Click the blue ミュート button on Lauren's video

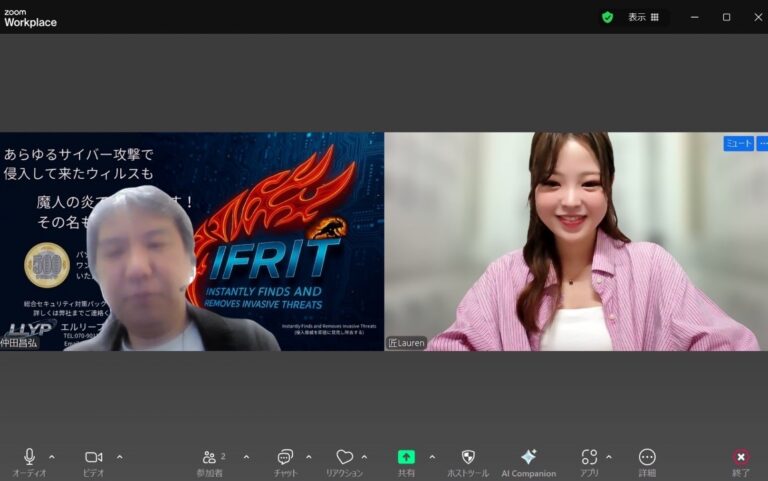coord(739,144)
